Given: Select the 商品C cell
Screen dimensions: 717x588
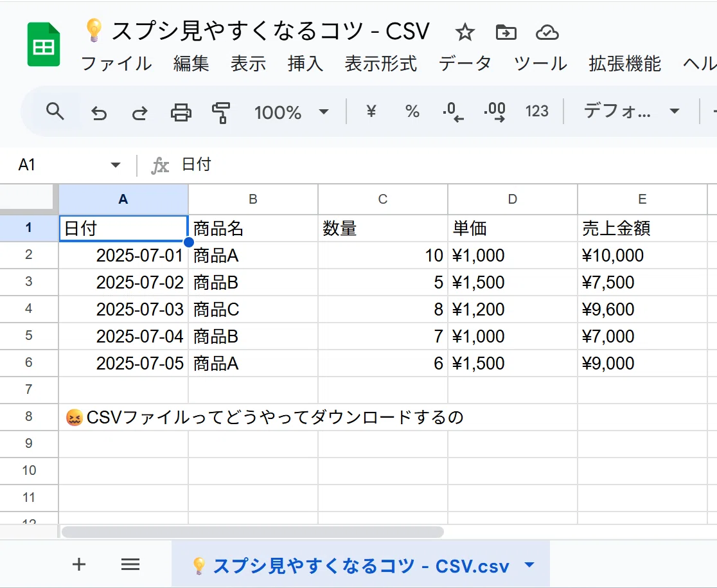Looking at the screenshot, I should (253, 309).
